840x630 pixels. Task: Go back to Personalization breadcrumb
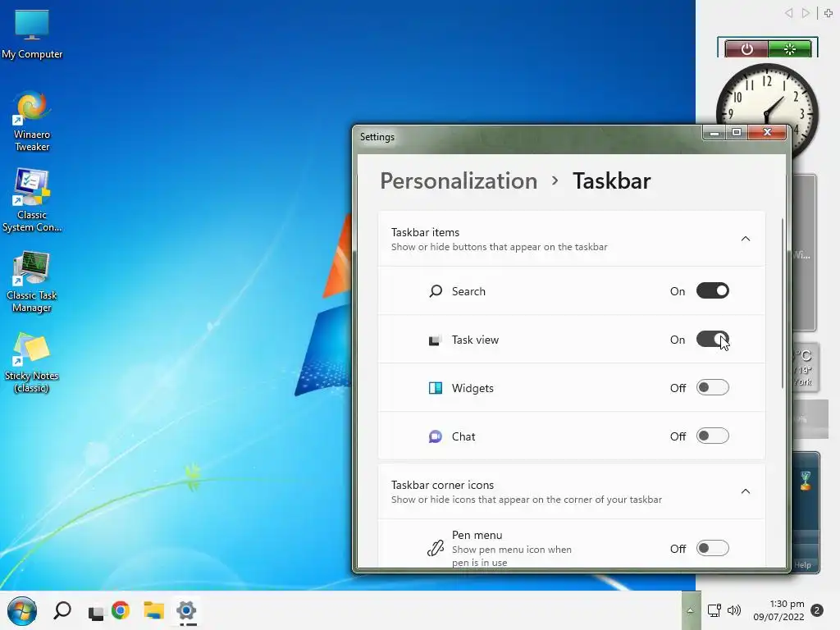[459, 180]
